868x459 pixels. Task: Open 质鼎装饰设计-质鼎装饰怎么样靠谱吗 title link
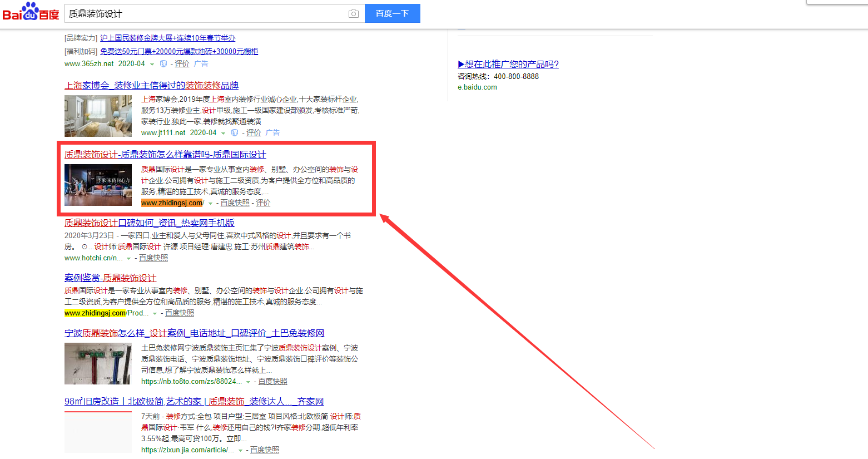point(165,154)
